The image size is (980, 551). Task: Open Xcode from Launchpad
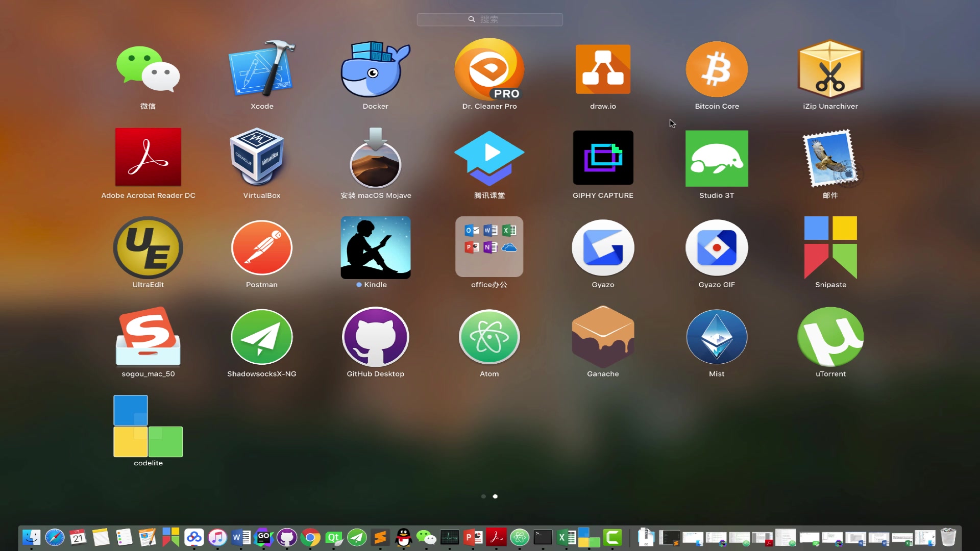pyautogui.click(x=261, y=70)
